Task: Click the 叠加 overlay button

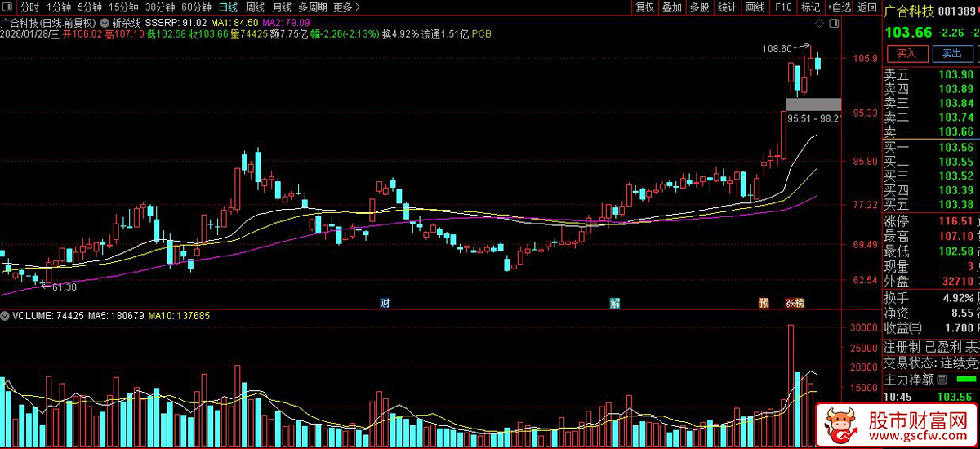Action: click(671, 7)
